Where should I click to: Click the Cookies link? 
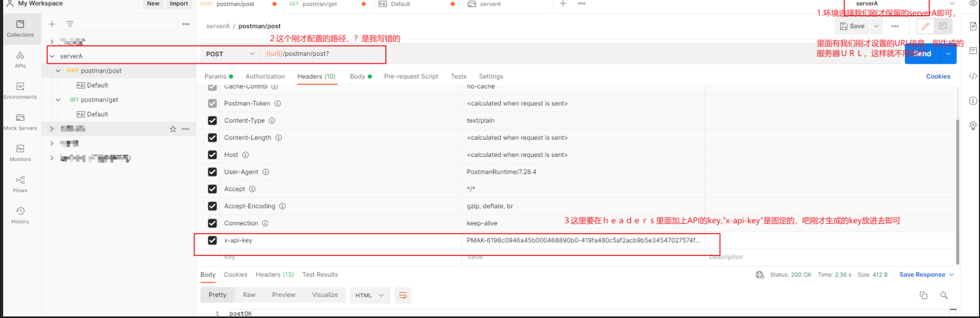(938, 76)
